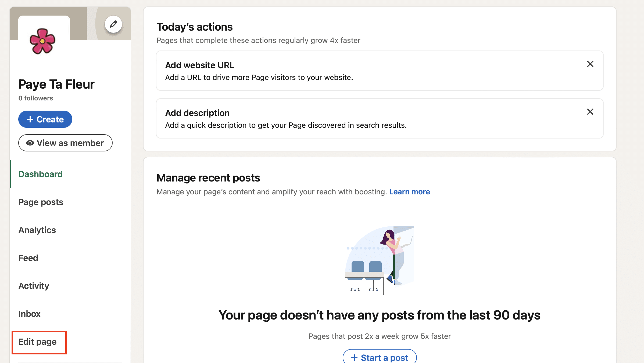Navigate to Page posts section

(x=41, y=202)
